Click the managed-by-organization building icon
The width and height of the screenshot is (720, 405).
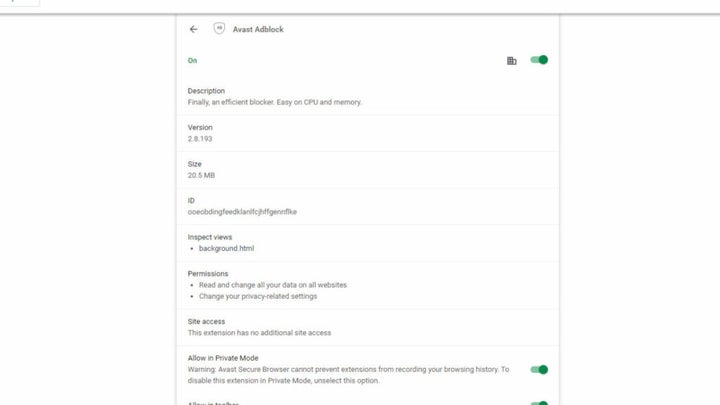click(x=512, y=60)
